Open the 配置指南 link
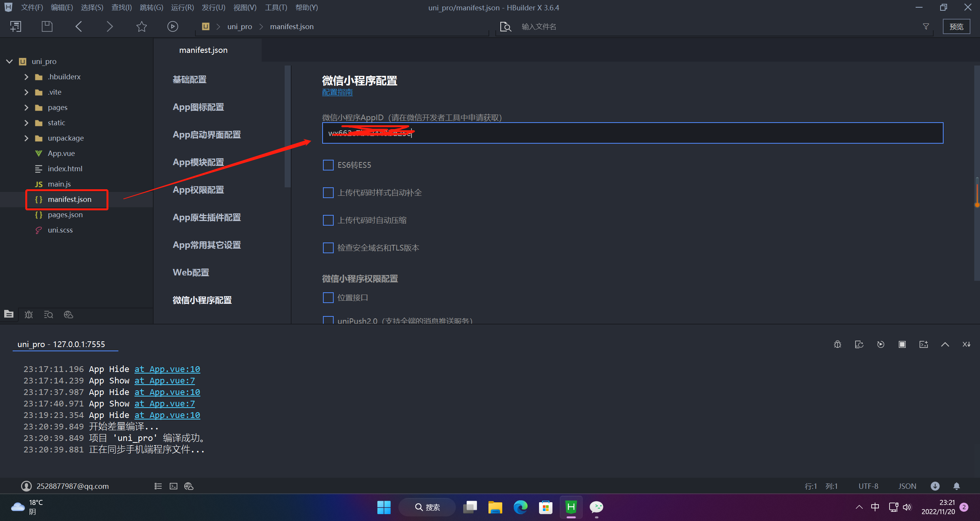Screen dimensions: 980x521 tap(337, 92)
